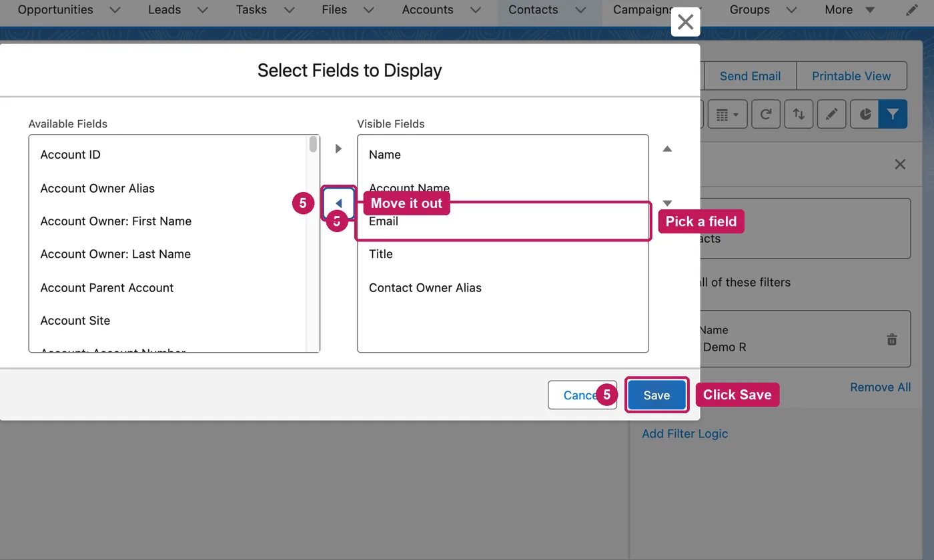Select Title in Visible Fields
Screen dimensions: 934x560
503,254
